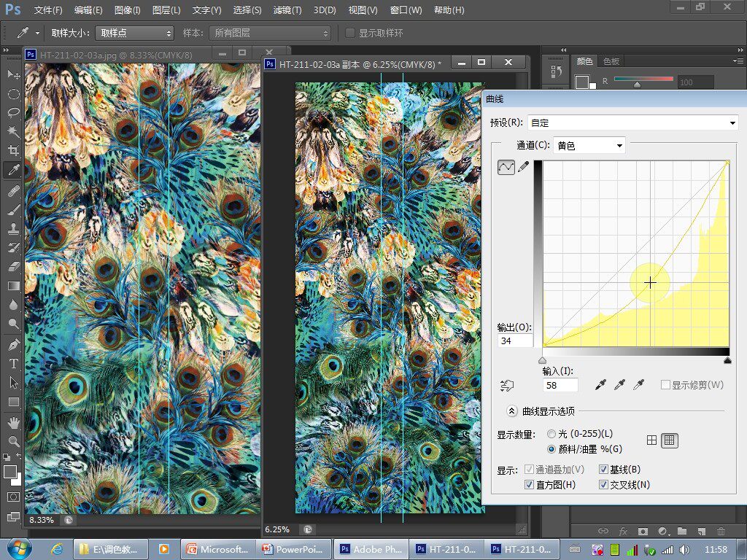Screen dimensions: 747x560
Task: Open the 预设 preset dropdown in Curves
Action: 632,123
